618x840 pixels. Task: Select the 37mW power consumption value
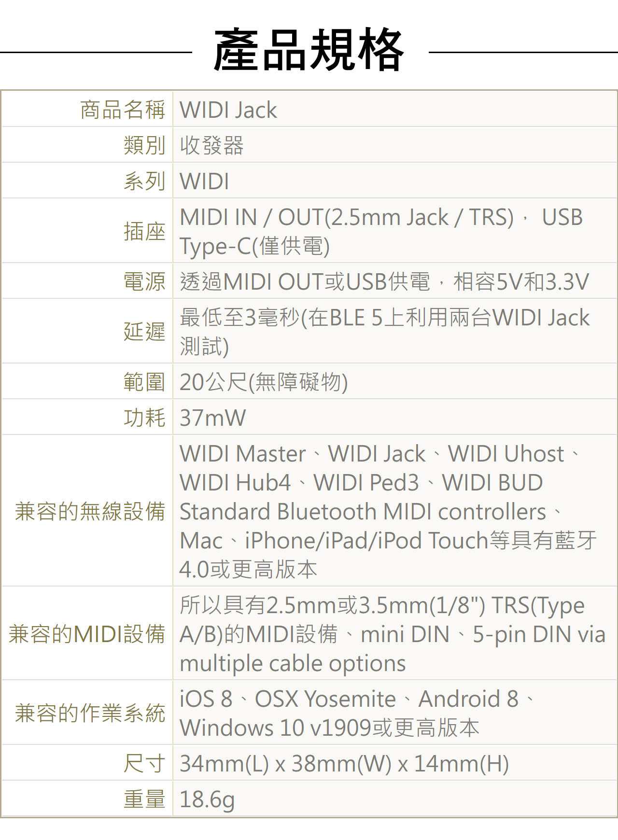[212, 418]
